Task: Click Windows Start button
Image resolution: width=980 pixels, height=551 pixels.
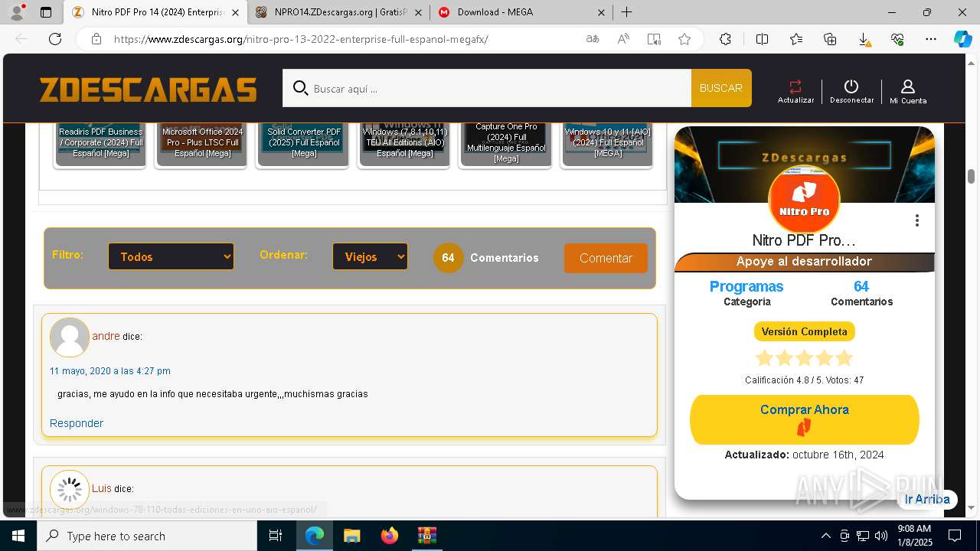Action: coord(18,536)
